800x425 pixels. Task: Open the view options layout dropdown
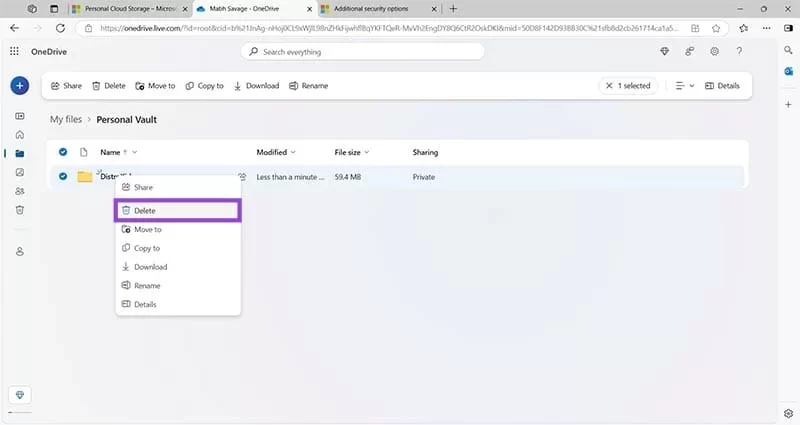(684, 86)
